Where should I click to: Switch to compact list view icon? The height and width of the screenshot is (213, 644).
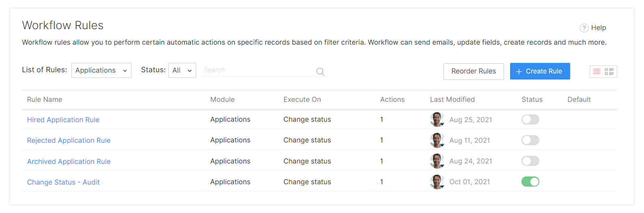click(x=597, y=71)
